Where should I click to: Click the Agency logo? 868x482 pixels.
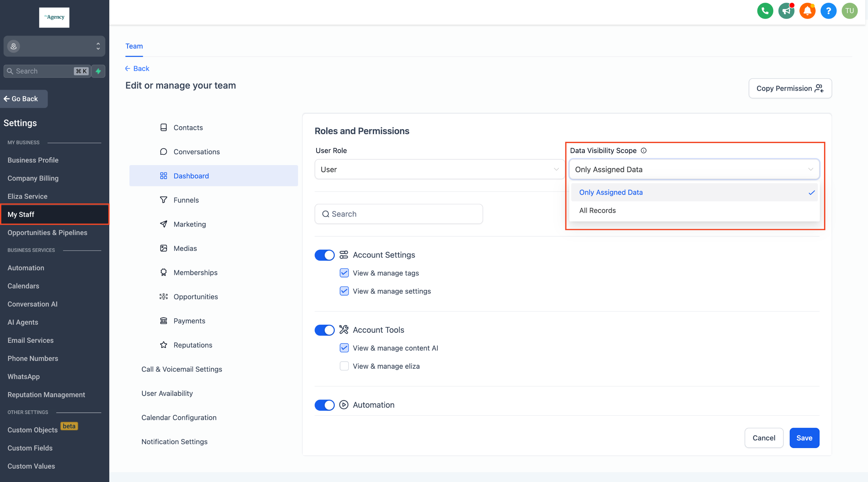click(x=54, y=17)
